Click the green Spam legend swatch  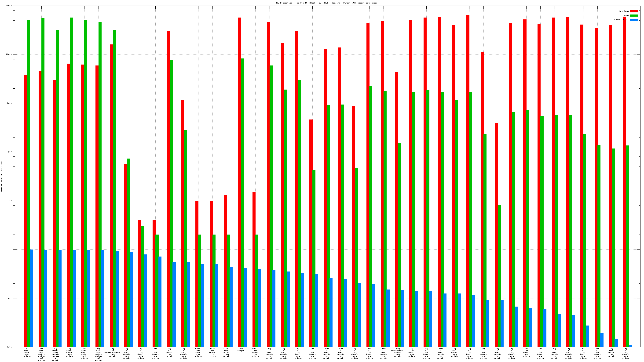coord(633,15)
